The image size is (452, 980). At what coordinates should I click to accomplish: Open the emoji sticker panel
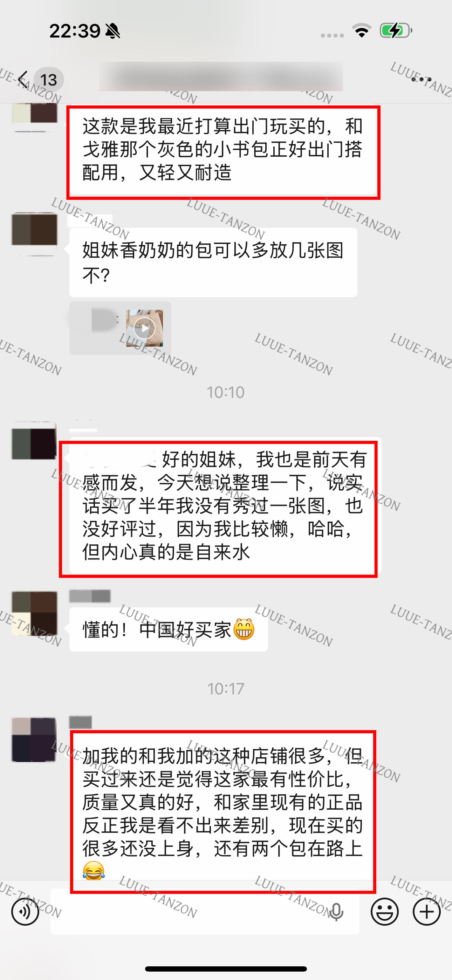click(385, 912)
